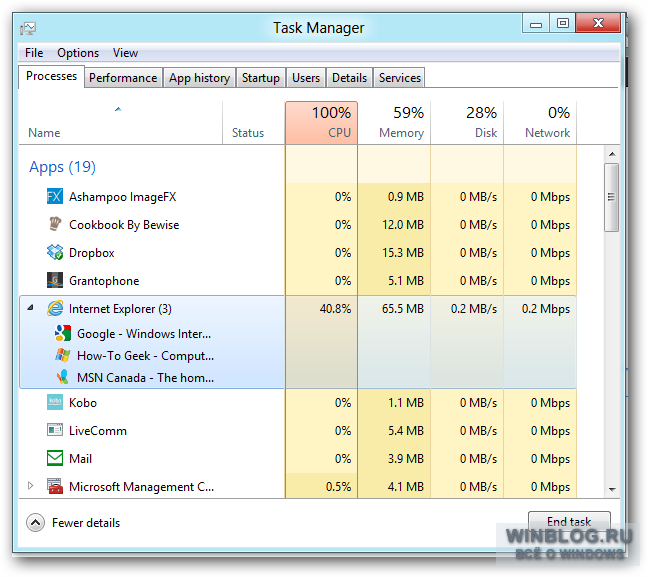Click the Google tab favicon under Internet Explorer
Image resolution: width=650 pixels, height=577 pixels.
(x=63, y=333)
